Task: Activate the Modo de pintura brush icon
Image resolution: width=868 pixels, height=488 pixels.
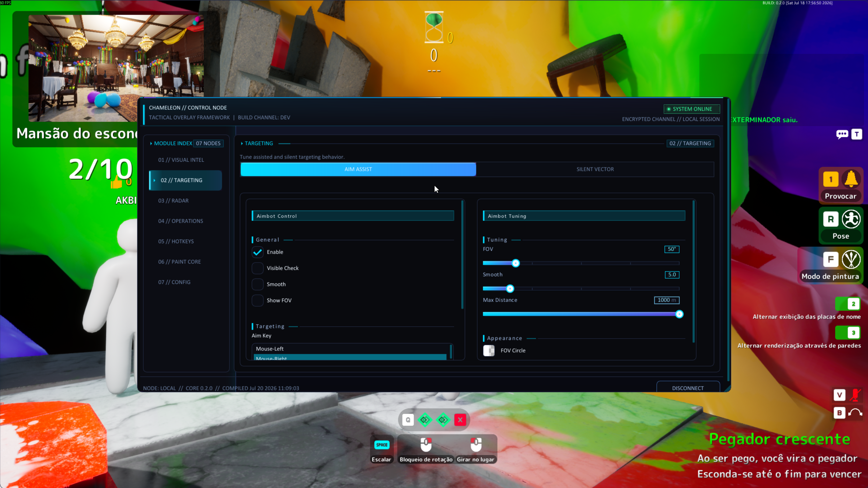Action: coord(851,259)
